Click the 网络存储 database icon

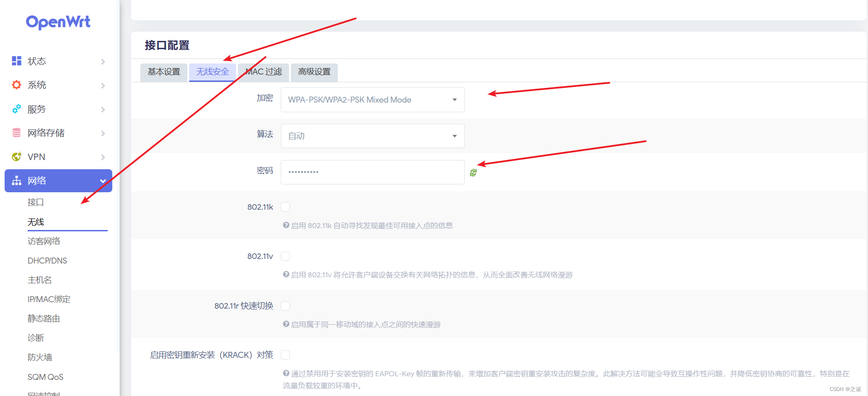17,133
